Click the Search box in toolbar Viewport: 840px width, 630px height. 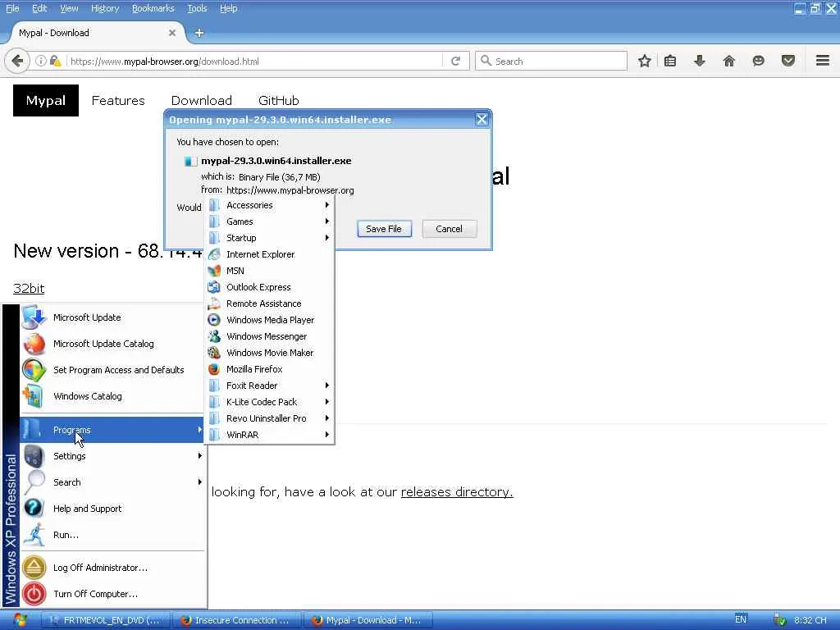(551, 61)
